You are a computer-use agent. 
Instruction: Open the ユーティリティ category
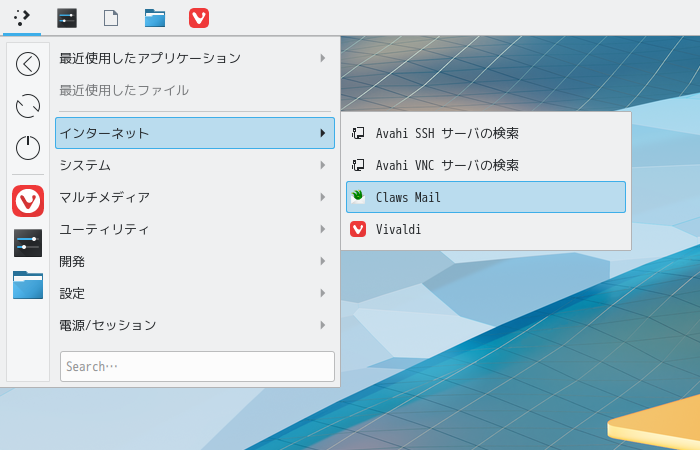pos(195,229)
